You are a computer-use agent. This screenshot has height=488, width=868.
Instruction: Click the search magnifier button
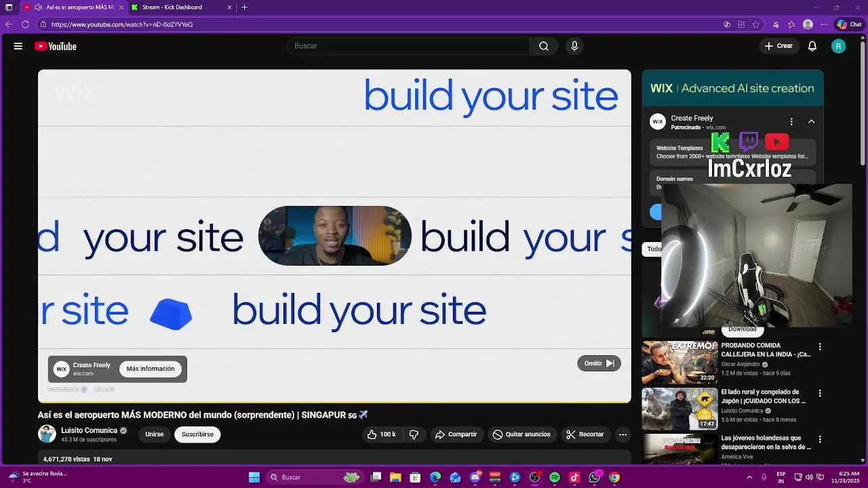(543, 46)
